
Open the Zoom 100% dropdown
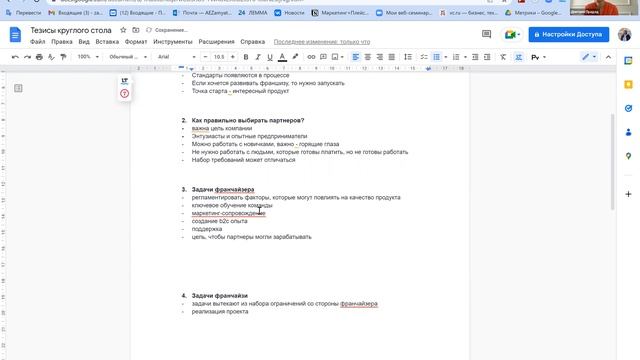click(88, 57)
